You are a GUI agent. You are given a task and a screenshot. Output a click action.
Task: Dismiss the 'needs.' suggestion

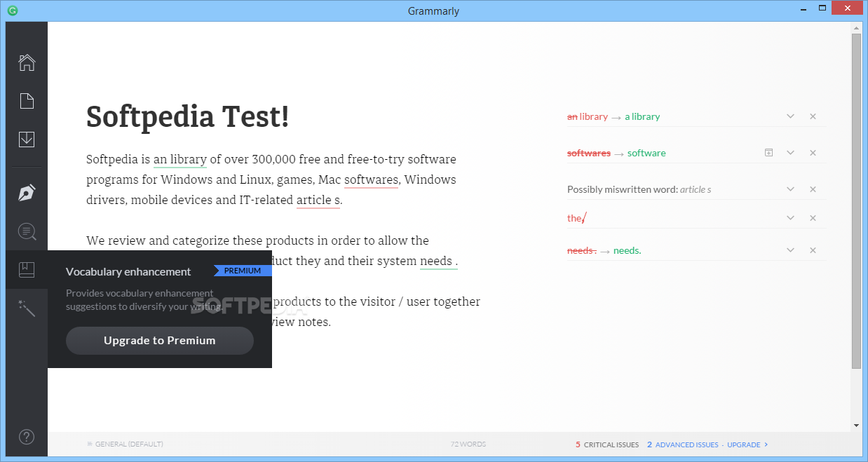(813, 250)
